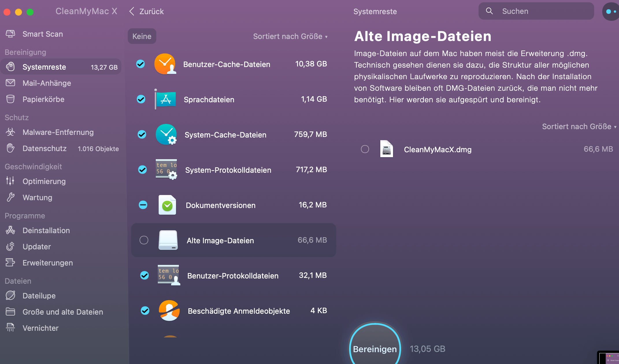
Task: Click the Updater arrow icon
Action: [x=10, y=246]
